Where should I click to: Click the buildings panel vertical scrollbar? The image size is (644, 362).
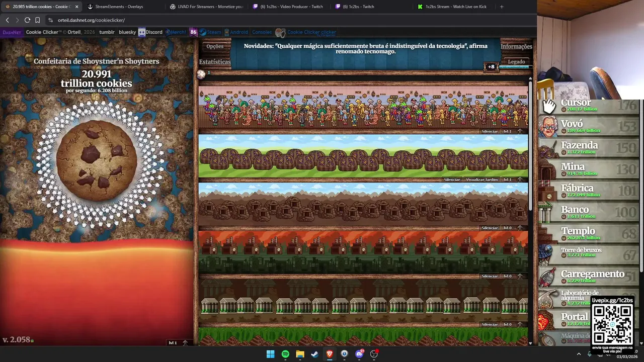[x=530, y=146]
